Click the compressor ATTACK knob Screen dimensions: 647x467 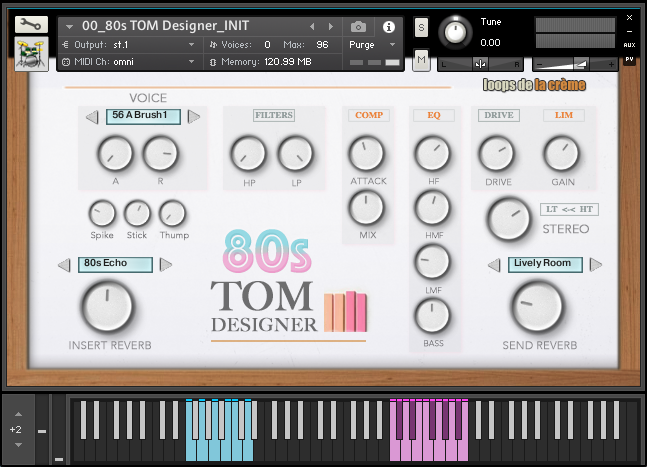click(366, 153)
